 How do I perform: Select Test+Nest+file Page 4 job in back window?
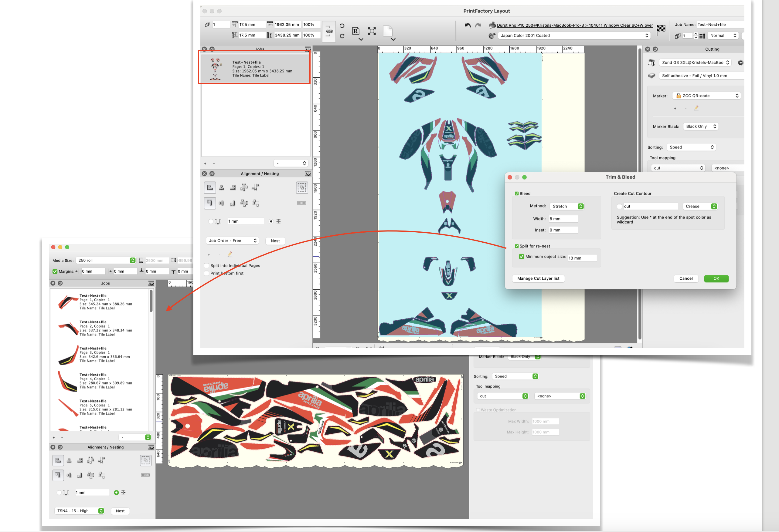click(x=100, y=381)
